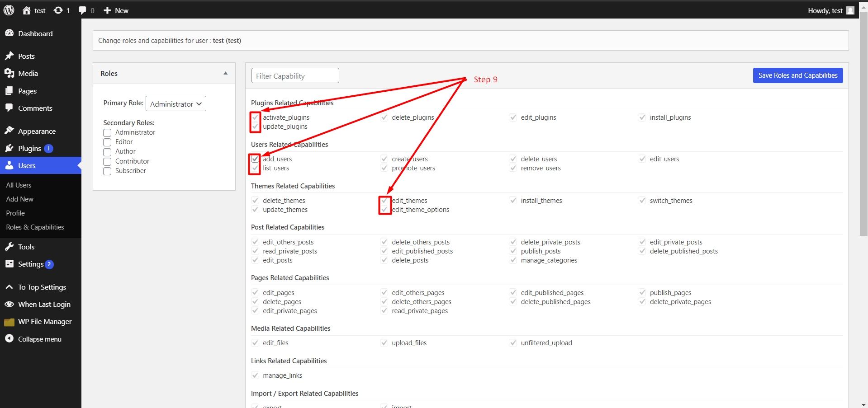Toggle the activate_plugins capability checkbox
This screenshot has height=408, width=868.
[255, 117]
